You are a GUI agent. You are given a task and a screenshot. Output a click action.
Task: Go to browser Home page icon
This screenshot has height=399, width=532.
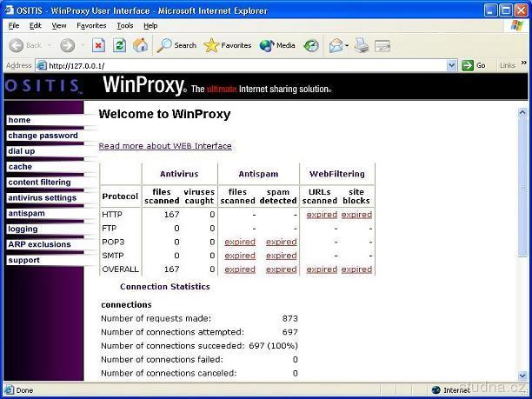pyautogui.click(x=140, y=45)
